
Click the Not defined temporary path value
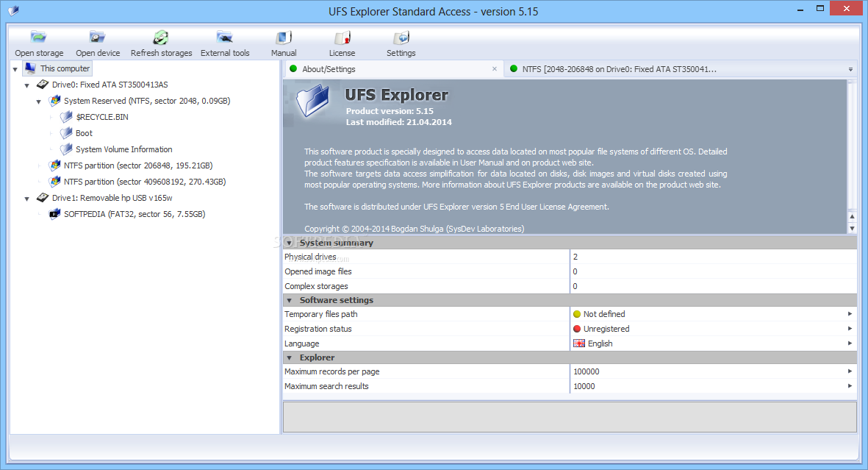click(x=604, y=314)
